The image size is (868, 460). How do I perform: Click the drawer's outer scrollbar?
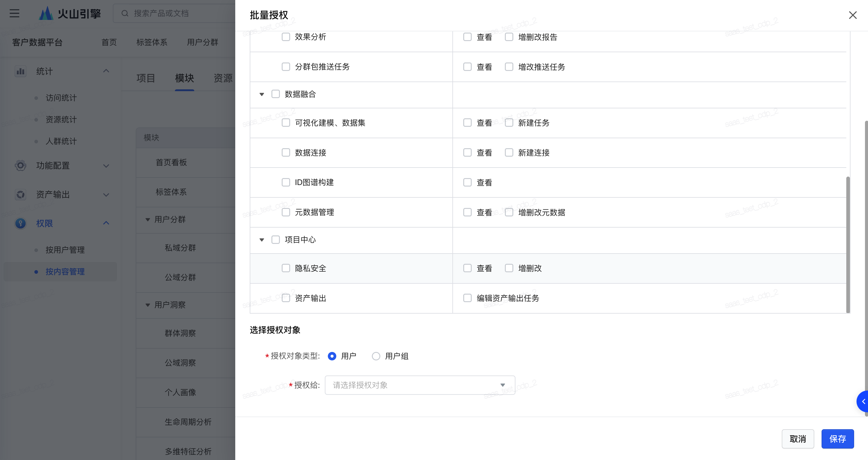click(866, 268)
